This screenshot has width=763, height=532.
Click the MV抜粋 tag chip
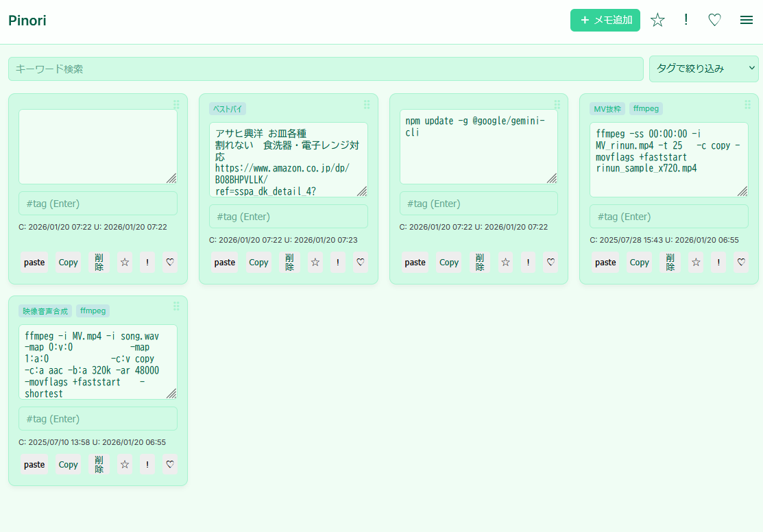coord(607,108)
